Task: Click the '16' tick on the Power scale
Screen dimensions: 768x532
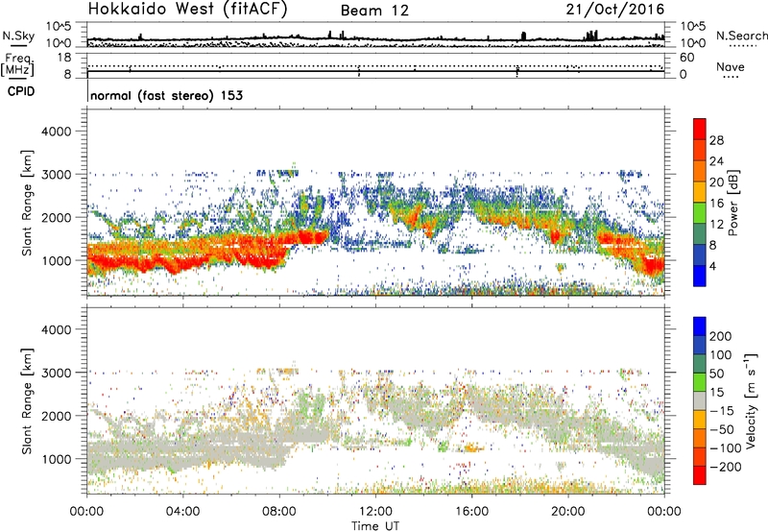Action: [716, 204]
